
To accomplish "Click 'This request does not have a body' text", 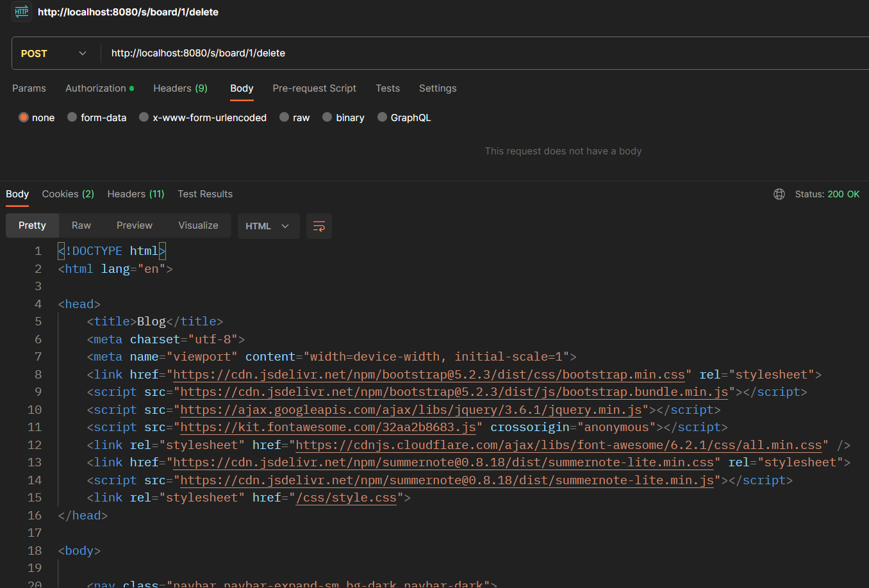I will [x=563, y=151].
